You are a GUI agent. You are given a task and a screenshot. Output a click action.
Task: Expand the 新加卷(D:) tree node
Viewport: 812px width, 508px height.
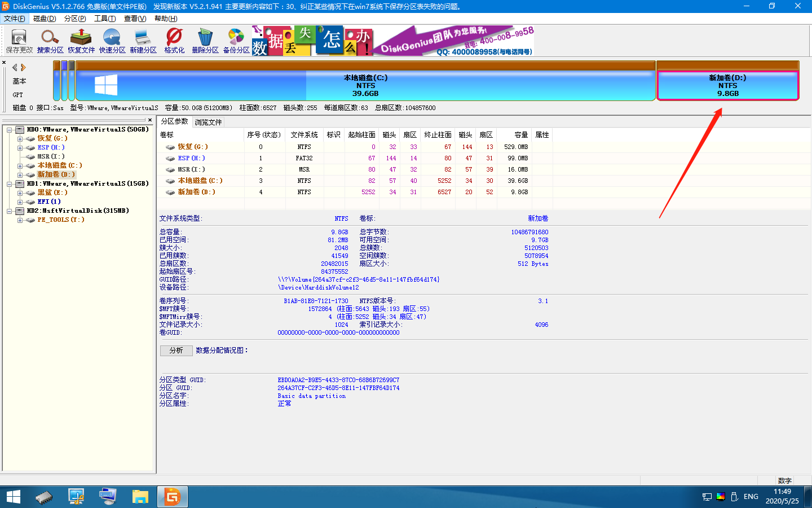(x=20, y=175)
